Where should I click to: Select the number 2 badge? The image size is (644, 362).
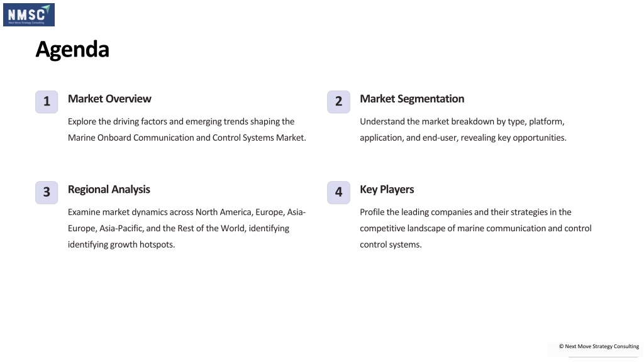tap(338, 102)
